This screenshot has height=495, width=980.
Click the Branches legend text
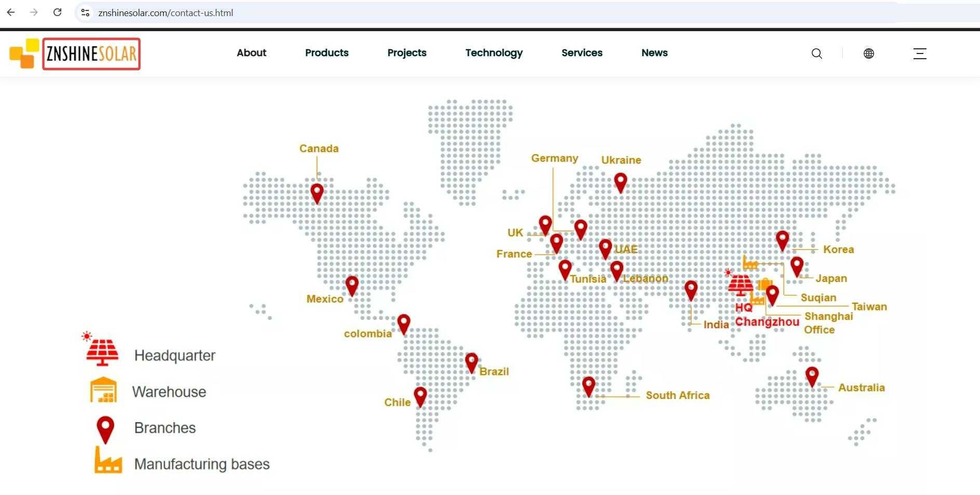pyautogui.click(x=165, y=428)
